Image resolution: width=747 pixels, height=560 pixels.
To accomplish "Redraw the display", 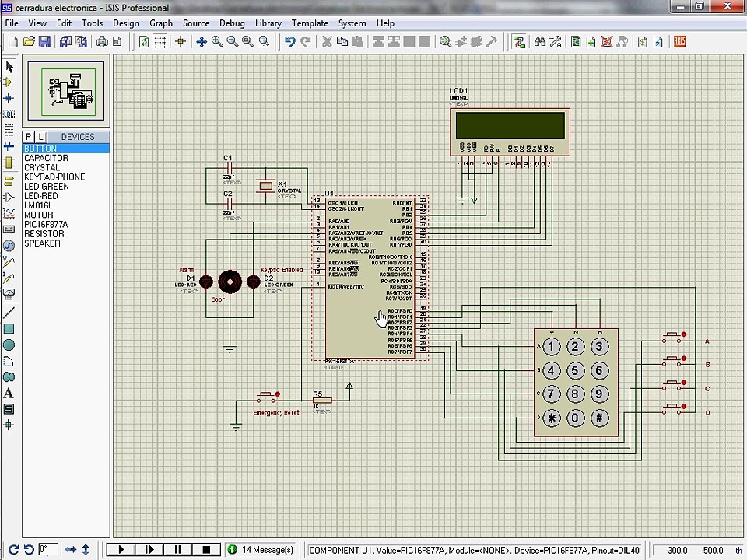I will 144,42.
